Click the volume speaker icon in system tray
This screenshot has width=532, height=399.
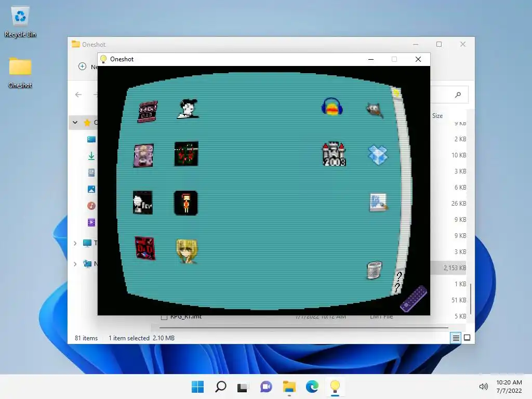click(483, 387)
